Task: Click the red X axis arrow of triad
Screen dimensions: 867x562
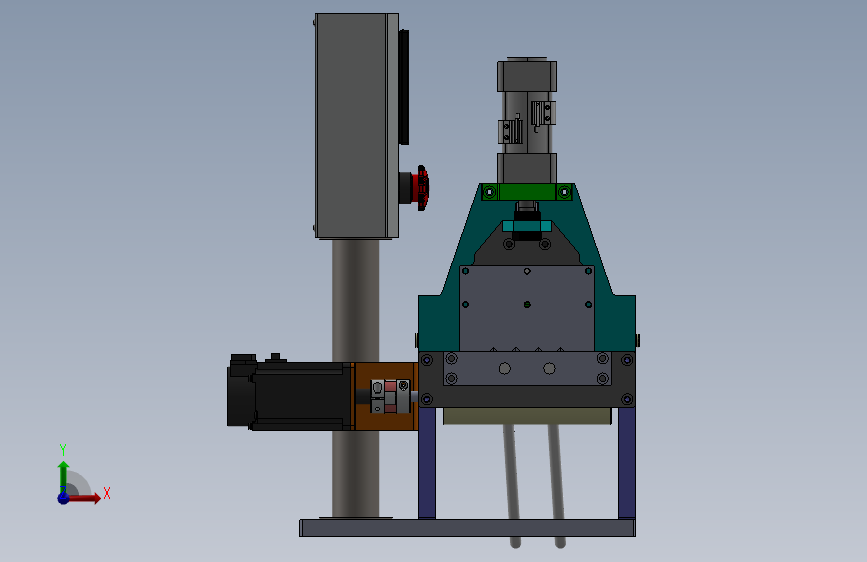Action: pyautogui.click(x=83, y=498)
